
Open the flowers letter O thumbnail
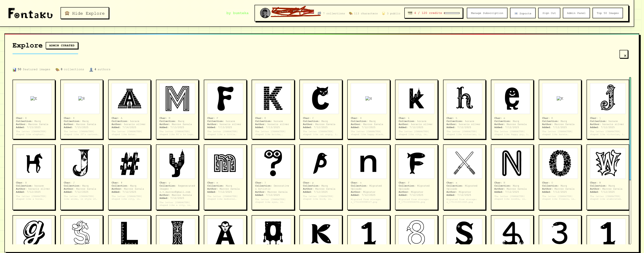tap(560, 163)
